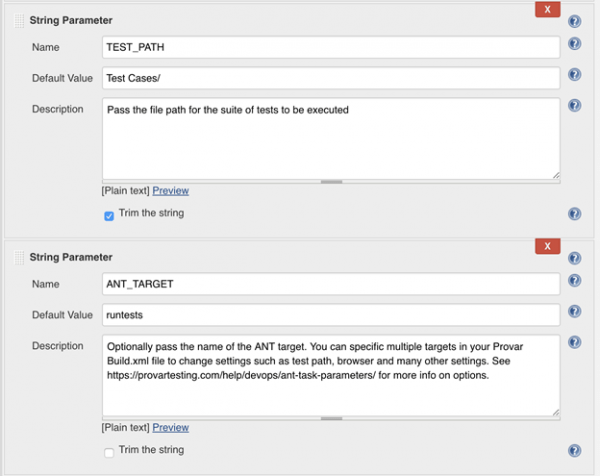Image resolution: width=600 pixels, height=476 pixels.
Task: Open help icon for ANT_TARGET description
Action: coord(574,342)
